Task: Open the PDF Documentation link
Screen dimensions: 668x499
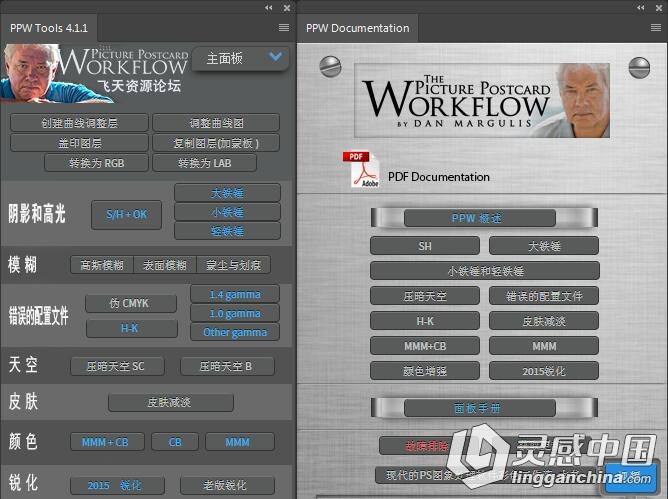Action: click(438, 177)
